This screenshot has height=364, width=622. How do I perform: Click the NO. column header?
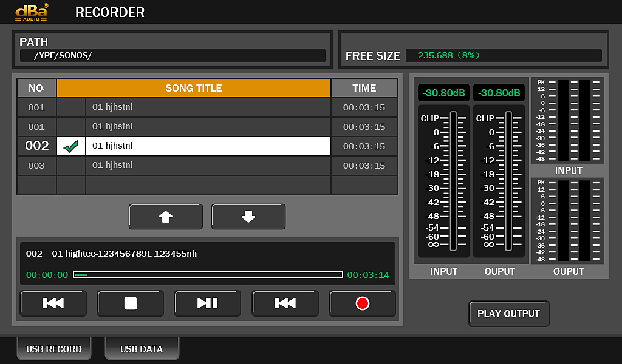[36, 88]
